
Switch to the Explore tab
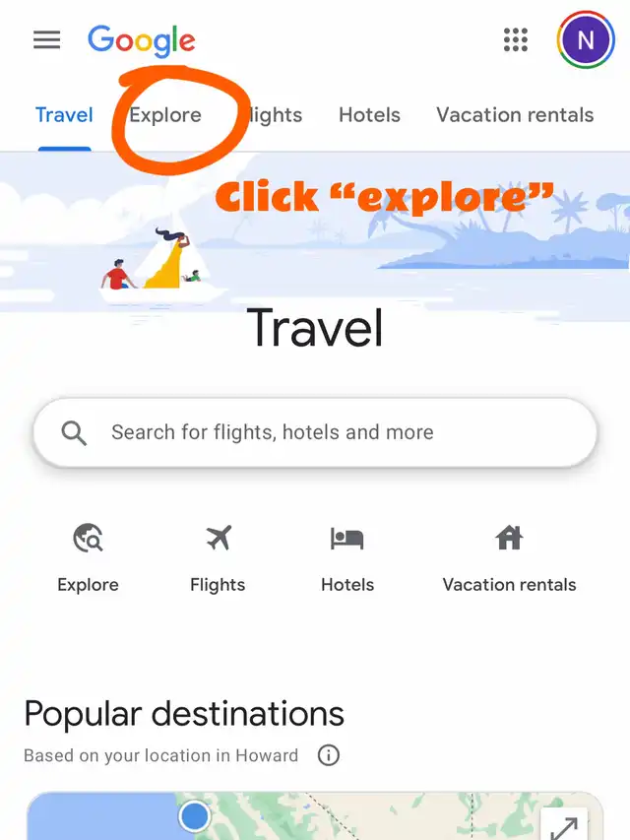point(165,115)
